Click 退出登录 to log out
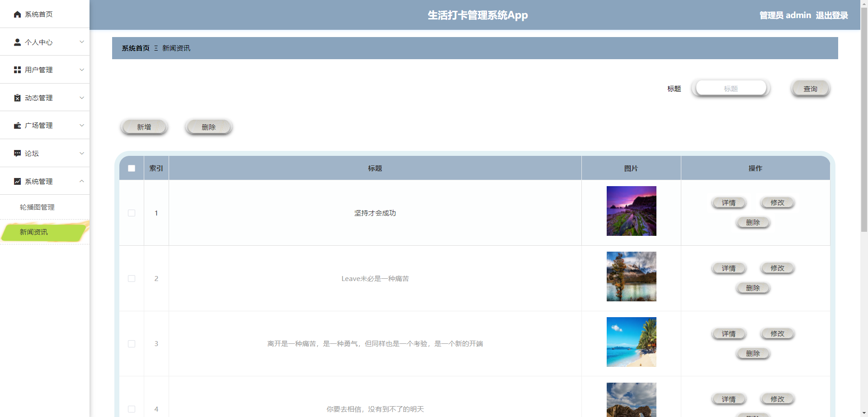Viewport: 868px width, 417px height. point(832,15)
